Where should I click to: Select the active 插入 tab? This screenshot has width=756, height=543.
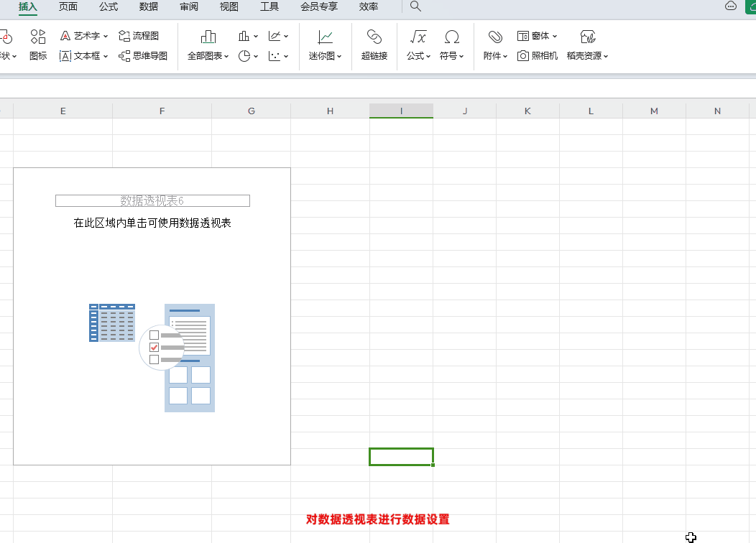[x=28, y=6]
